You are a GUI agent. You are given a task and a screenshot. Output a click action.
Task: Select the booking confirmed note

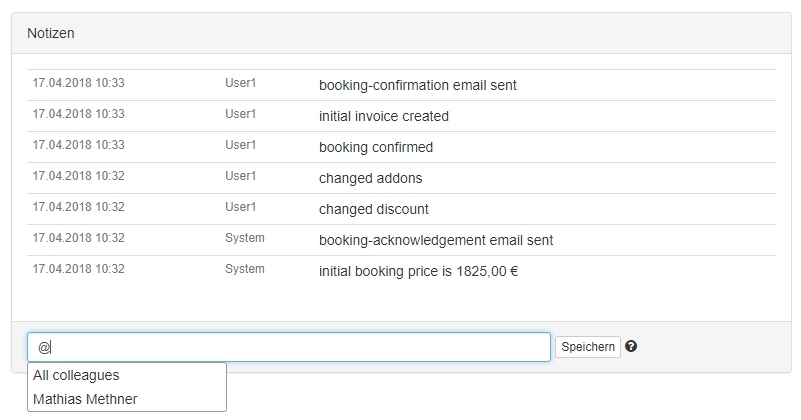[x=375, y=147]
